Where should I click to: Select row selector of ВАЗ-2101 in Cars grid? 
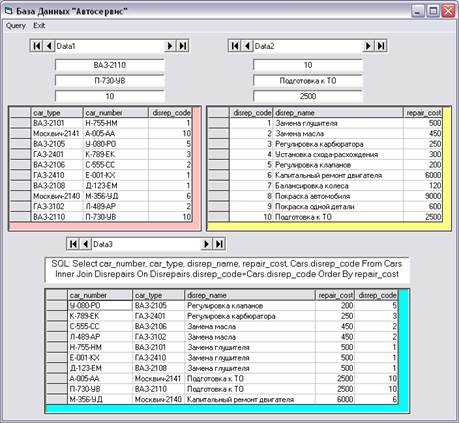point(20,123)
